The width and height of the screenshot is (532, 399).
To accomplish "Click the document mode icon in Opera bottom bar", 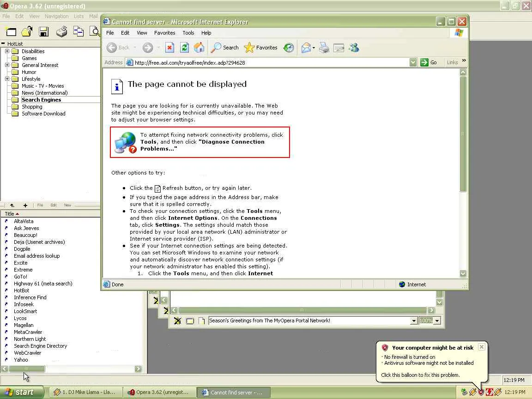I will (201, 320).
